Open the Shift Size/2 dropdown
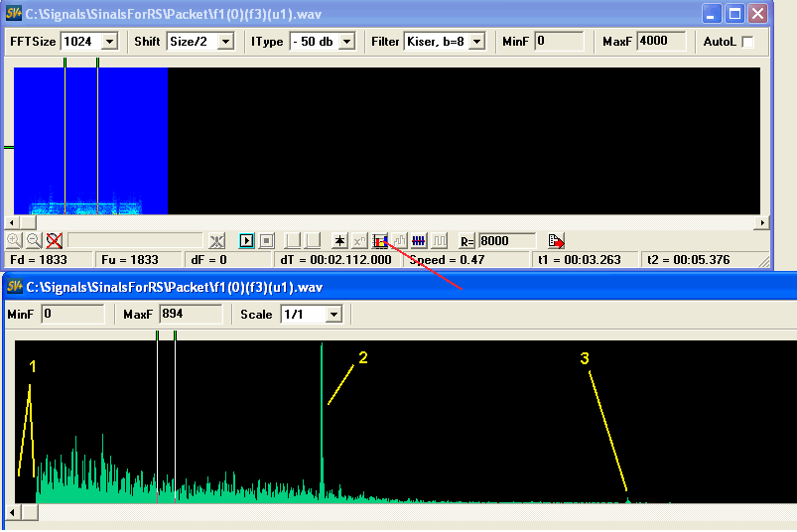The width and height of the screenshot is (797, 532). 224,42
